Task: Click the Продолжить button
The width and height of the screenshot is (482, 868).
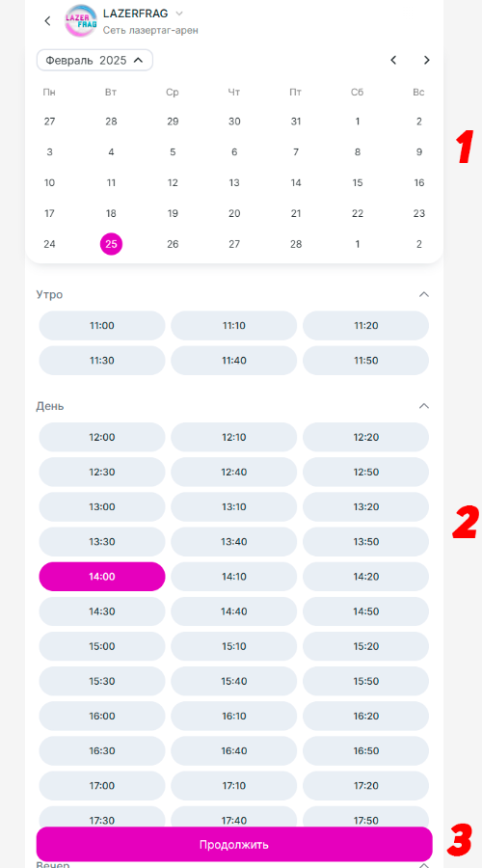Action: coord(234,844)
